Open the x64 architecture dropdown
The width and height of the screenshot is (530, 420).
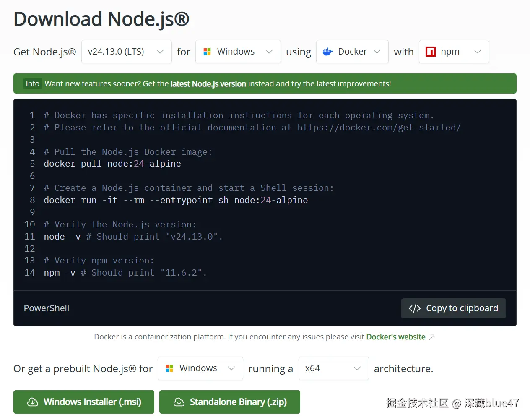333,368
